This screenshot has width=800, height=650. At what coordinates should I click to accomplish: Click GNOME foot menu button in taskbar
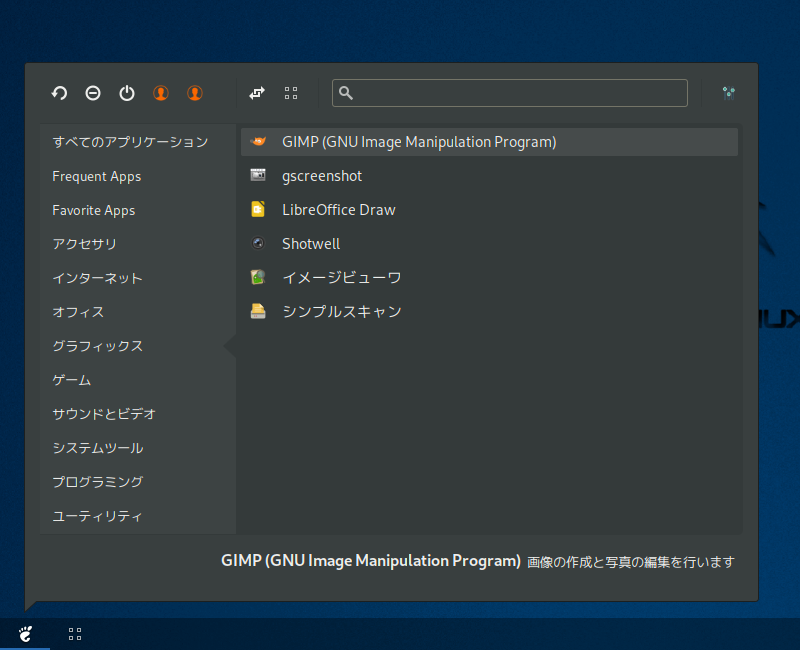click(x=25, y=634)
